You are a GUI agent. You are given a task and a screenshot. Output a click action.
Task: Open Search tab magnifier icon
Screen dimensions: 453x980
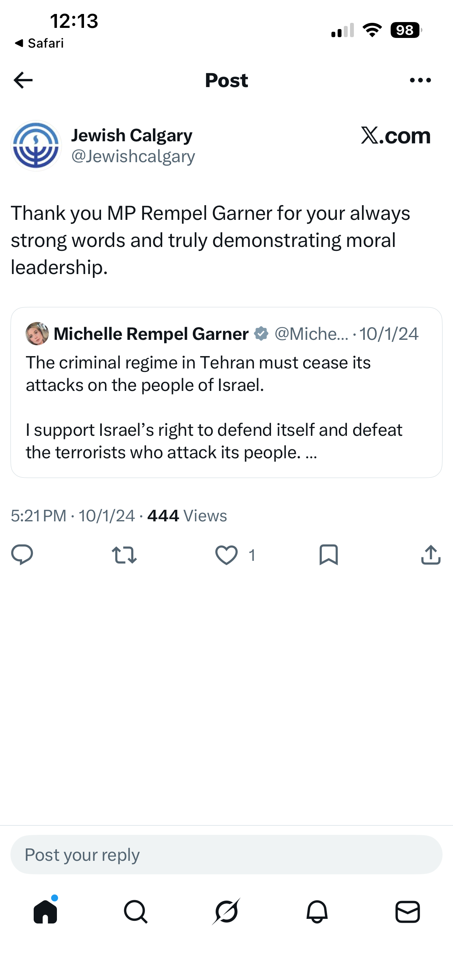[x=136, y=912]
